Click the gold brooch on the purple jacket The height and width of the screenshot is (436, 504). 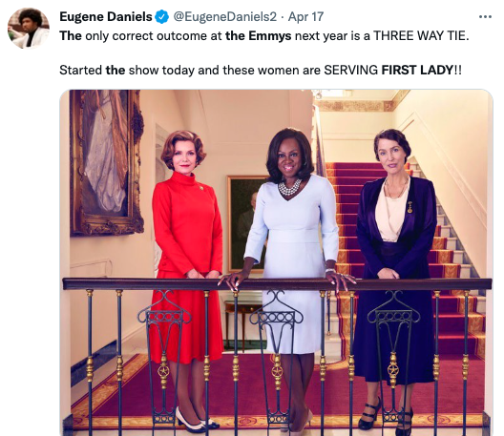click(x=409, y=207)
